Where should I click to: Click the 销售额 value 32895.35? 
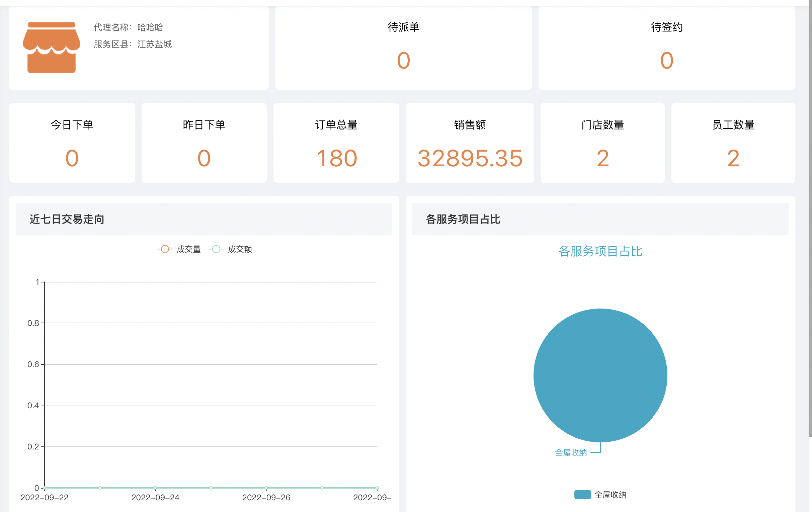[470, 158]
